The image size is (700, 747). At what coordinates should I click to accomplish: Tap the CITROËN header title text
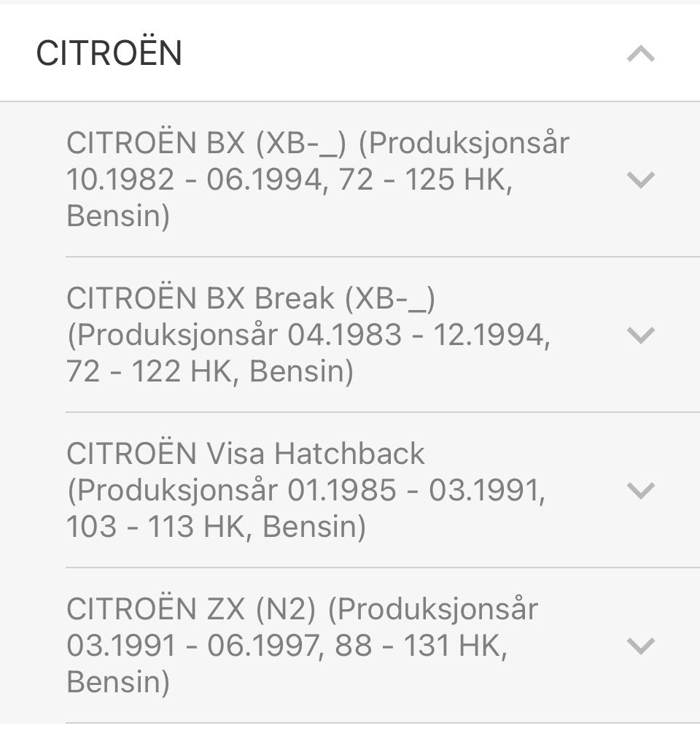(109, 53)
